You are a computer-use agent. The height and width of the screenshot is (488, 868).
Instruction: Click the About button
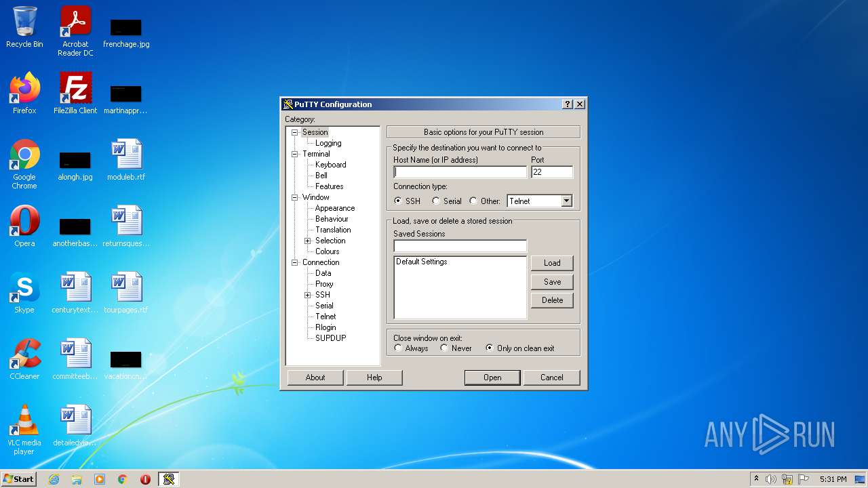(315, 378)
